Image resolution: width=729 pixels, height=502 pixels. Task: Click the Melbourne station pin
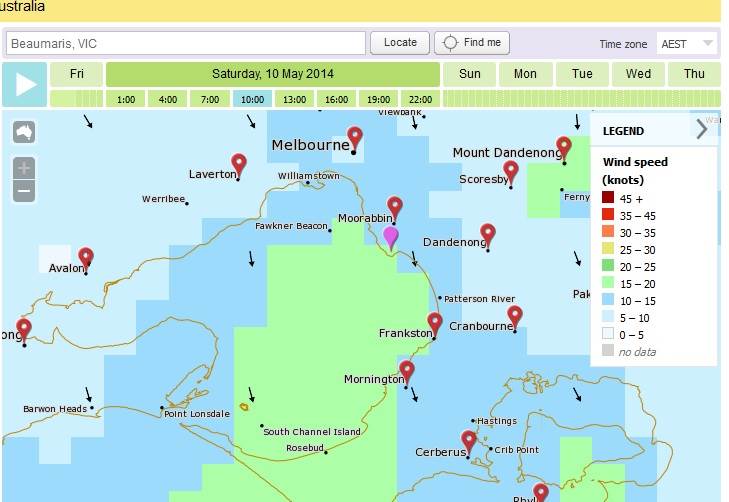tap(355, 138)
